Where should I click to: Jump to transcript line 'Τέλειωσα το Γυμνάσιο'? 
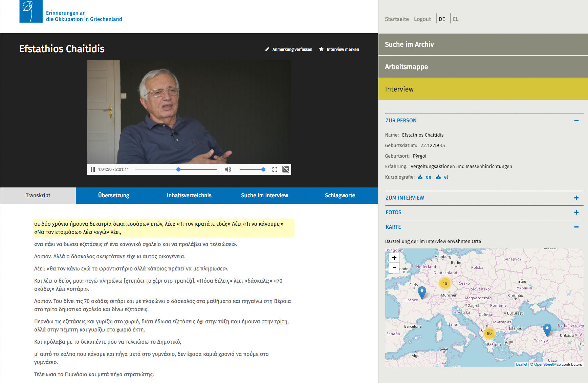tap(94, 375)
